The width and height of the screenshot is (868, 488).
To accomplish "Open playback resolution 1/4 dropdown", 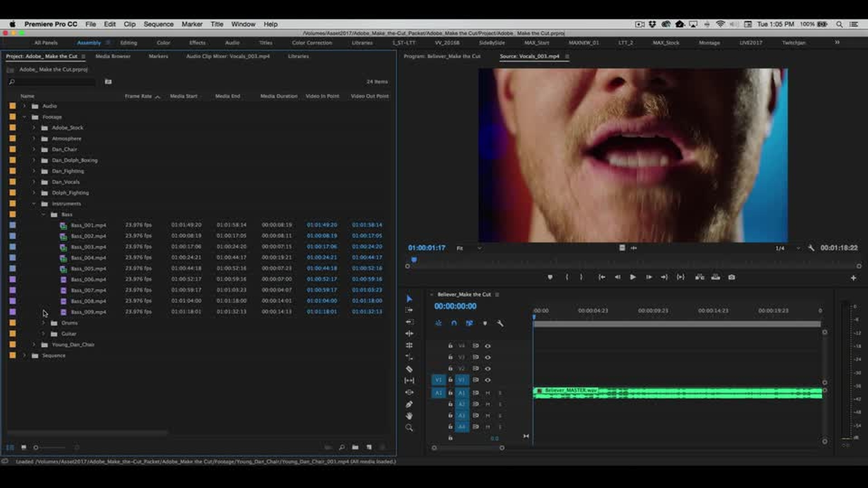I will point(788,248).
